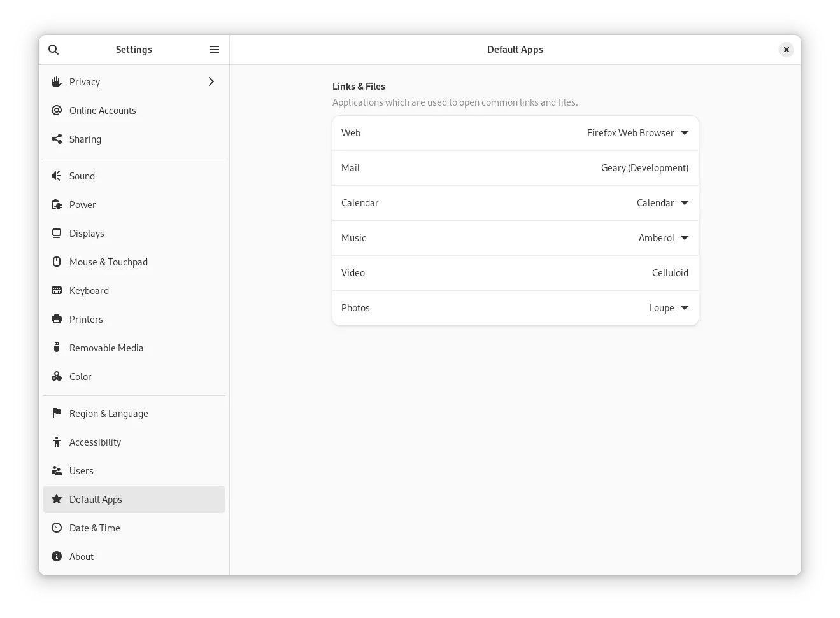Screen dimensions: 840x618
Task: Open the Photos default app dropdown arrow
Action: pos(685,308)
